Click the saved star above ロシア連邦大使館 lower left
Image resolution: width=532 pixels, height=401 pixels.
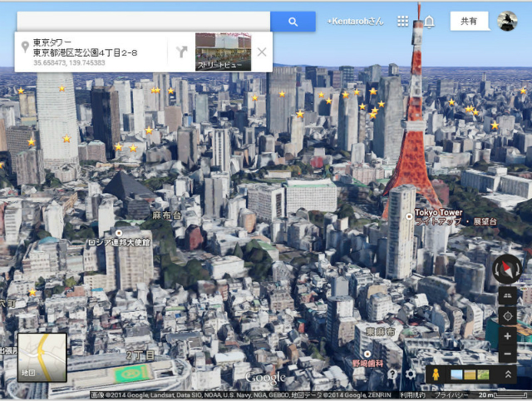point(32,292)
